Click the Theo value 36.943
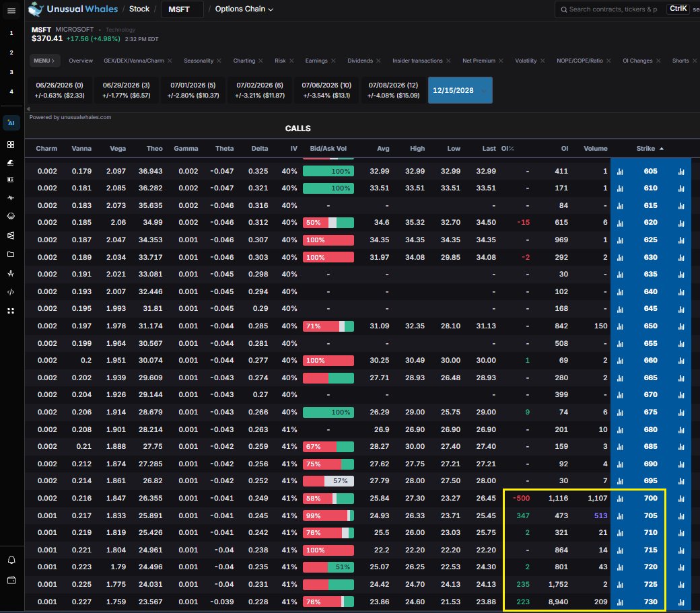Viewport: 700px width, 613px height. [x=151, y=172]
